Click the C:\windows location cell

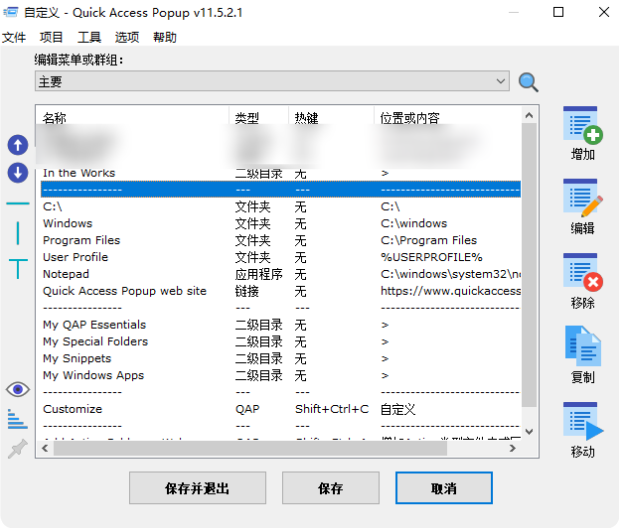[x=414, y=224]
